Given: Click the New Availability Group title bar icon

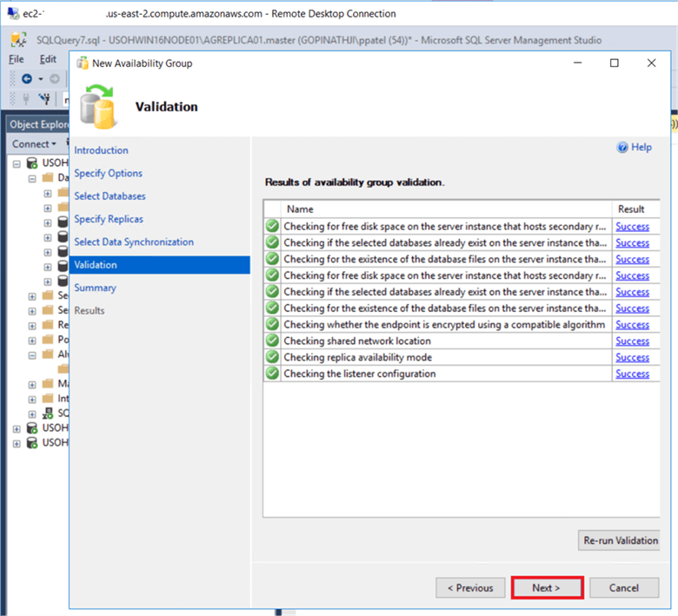Looking at the screenshot, I should 83,63.
